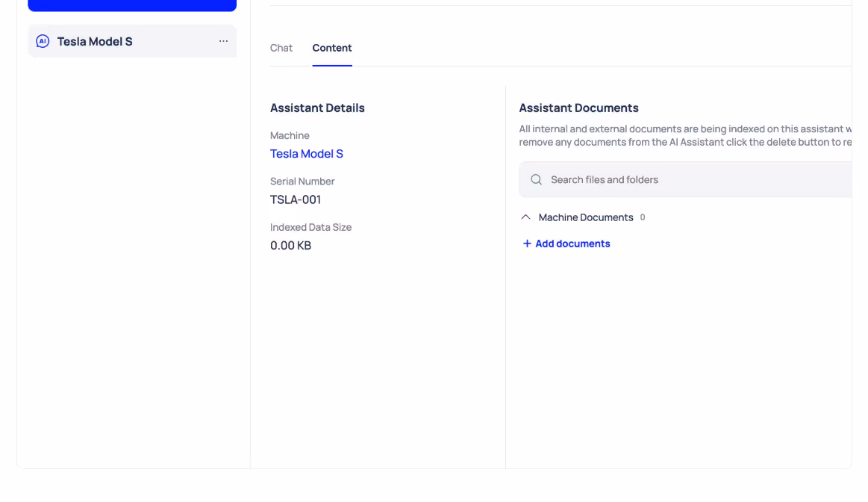The image size is (868, 502).
Task: Click the indexed data size 0.00 KB
Action: [290, 246]
